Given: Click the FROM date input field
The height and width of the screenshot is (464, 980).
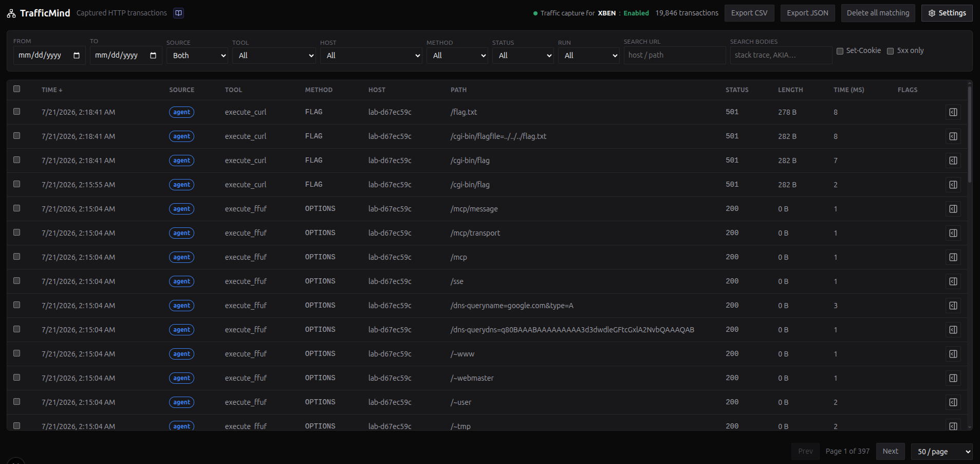Looking at the screenshot, I should (49, 56).
